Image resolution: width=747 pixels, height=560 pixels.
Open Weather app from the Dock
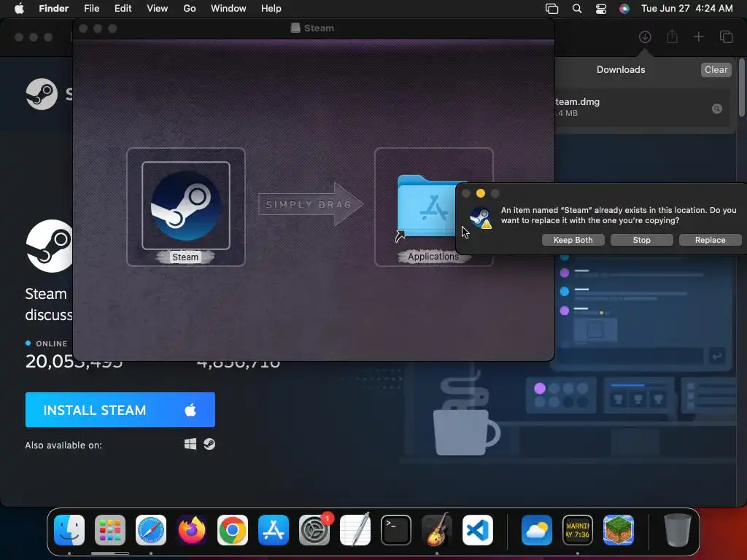pos(537,530)
